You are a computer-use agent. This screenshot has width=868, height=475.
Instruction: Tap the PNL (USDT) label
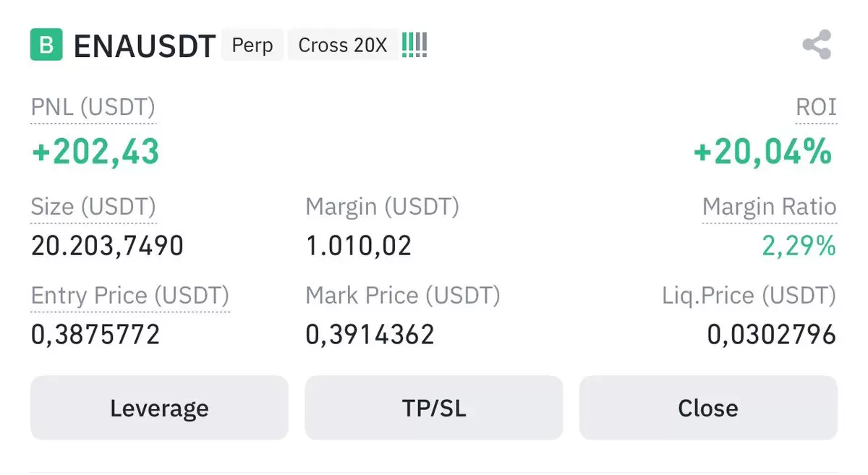point(93,108)
